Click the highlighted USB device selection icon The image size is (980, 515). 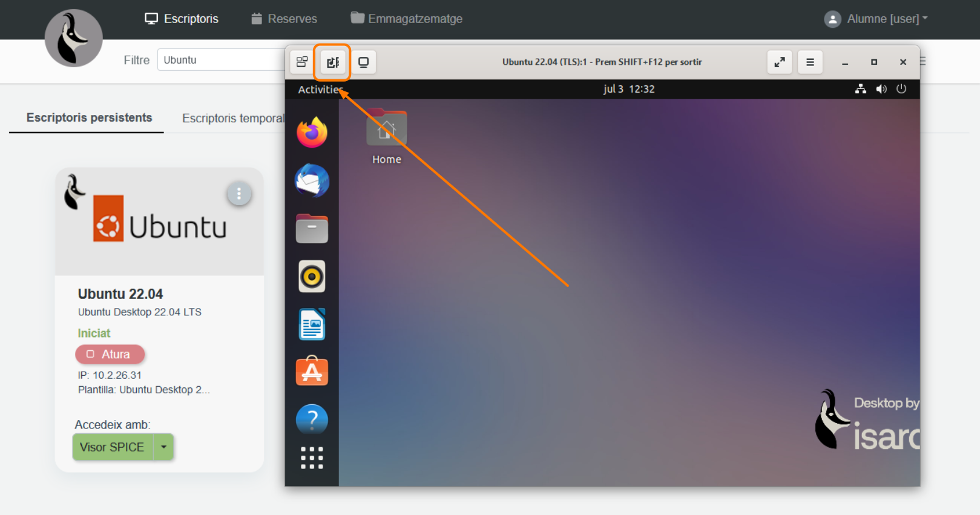click(x=332, y=62)
